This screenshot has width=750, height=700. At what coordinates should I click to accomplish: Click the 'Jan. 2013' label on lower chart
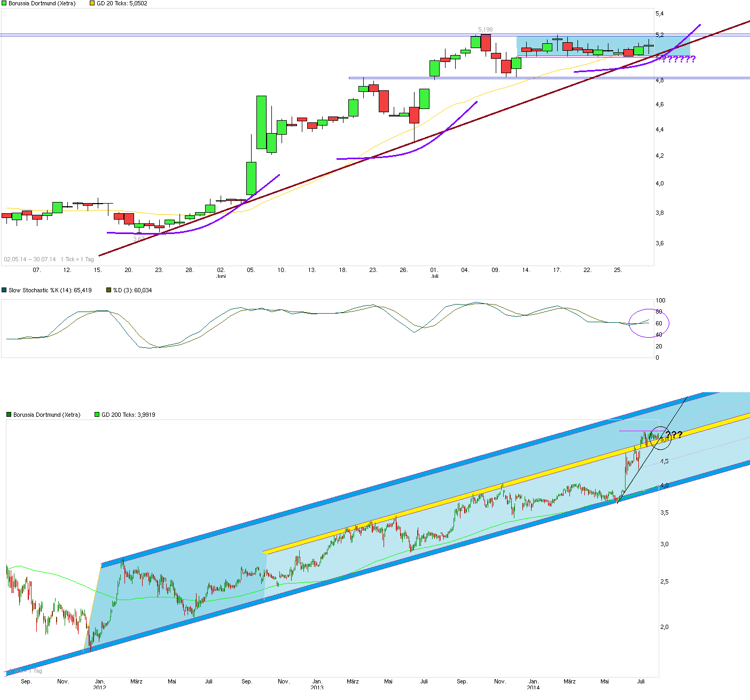click(317, 685)
